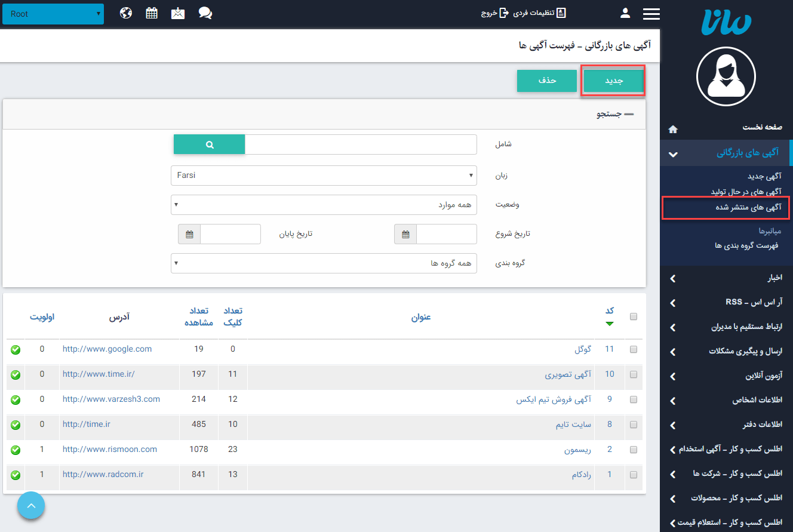Image resolution: width=793 pixels, height=532 pixels.
Task: Open the calendar icon in the top bar
Action: point(152,12)
